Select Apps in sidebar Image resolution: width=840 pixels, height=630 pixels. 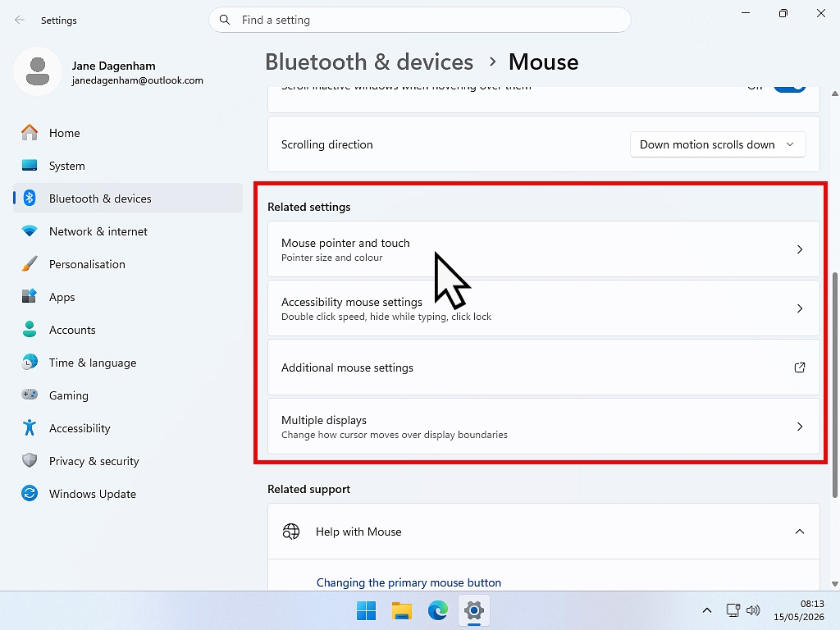[127, 296]
